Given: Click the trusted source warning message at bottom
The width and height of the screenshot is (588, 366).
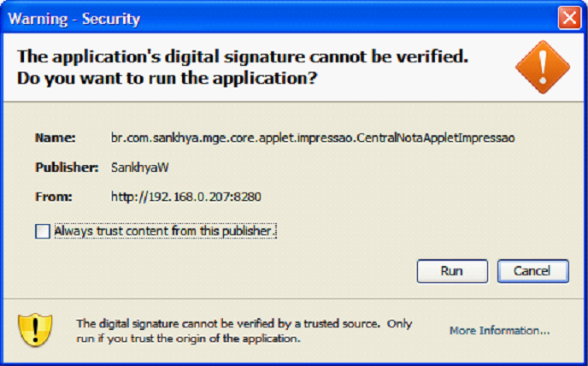Looking at the screenshot, I should point(244,331).
